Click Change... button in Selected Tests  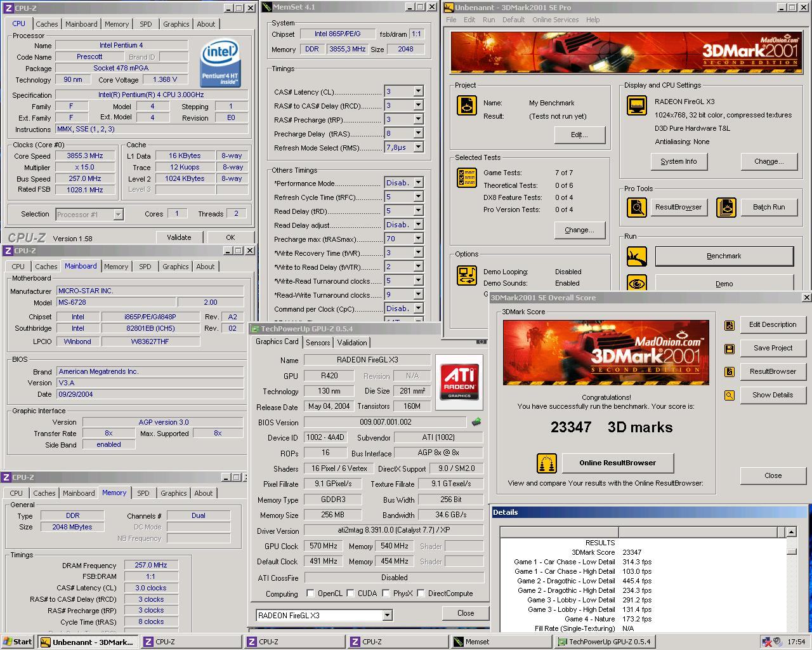coord(579,230)
